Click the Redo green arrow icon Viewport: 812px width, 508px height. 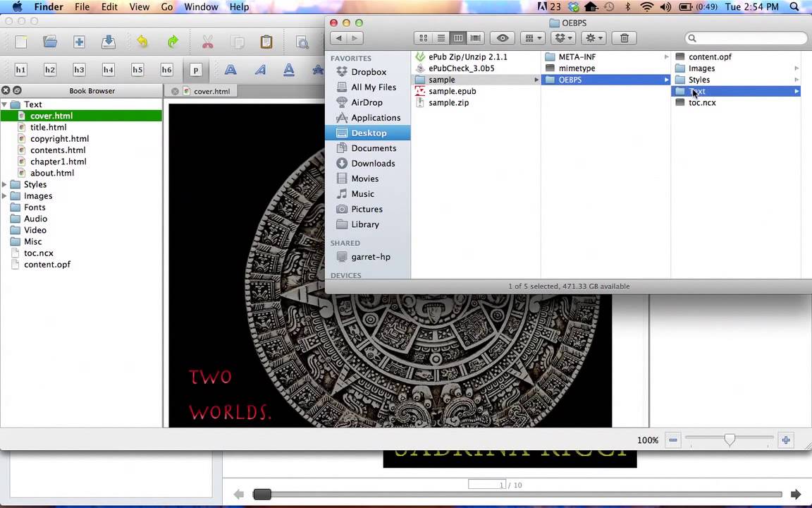[x=173, y=42]
